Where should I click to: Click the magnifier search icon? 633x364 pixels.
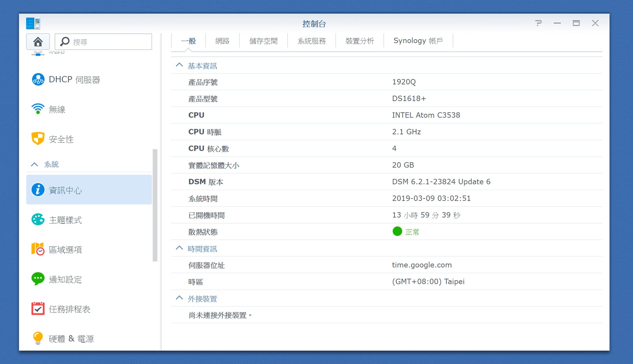click(65, 42)
